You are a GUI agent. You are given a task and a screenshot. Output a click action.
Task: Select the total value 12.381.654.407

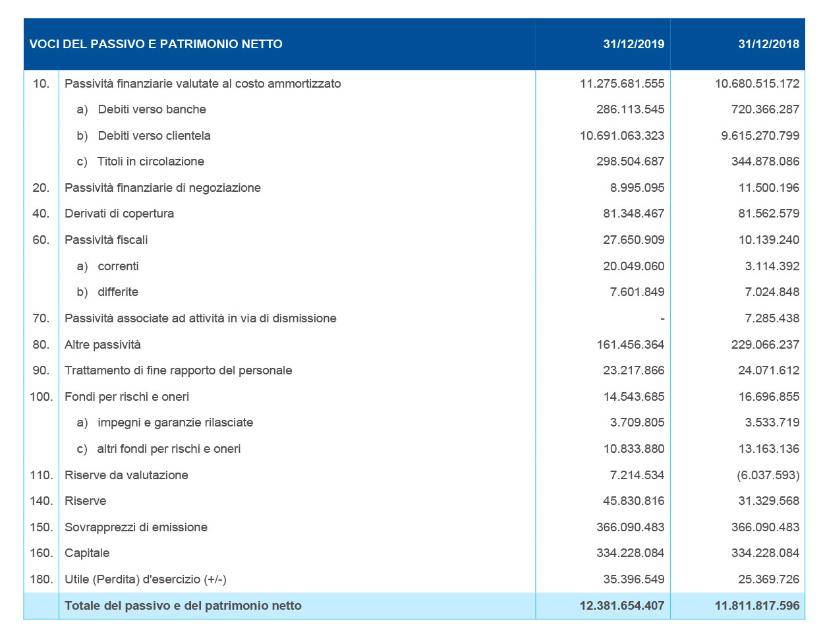(x=621, y=606)
